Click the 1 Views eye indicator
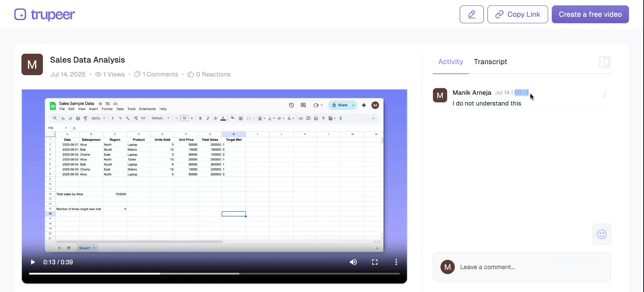Screen dimensions: 644x292 pos(110,74)
